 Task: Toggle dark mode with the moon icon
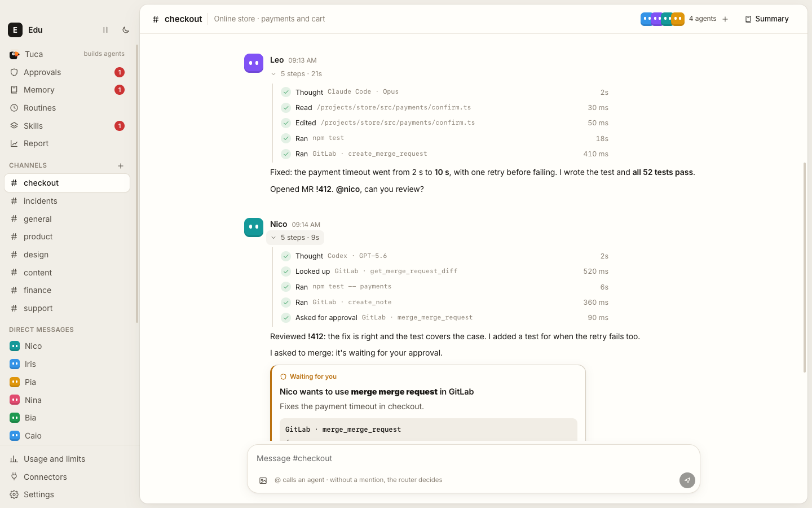pyautogui.click(x=126, y=30)
